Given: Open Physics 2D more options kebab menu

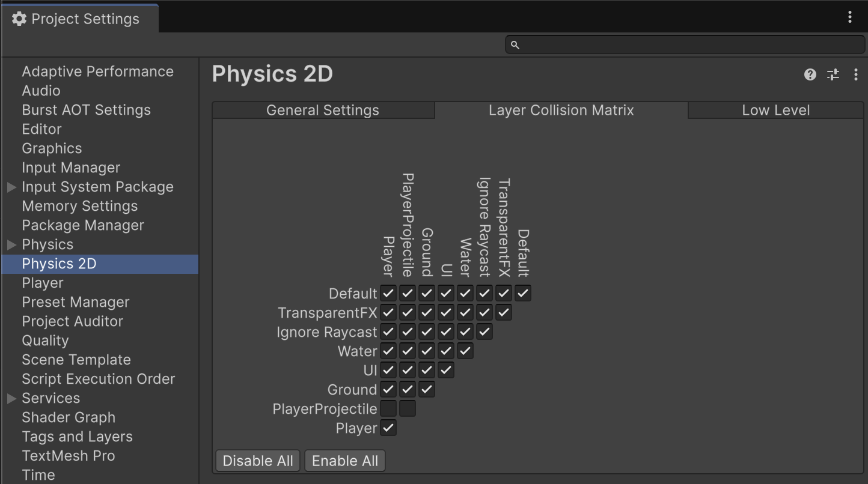Looking at the screenshot, I should (x=855, y=74).
